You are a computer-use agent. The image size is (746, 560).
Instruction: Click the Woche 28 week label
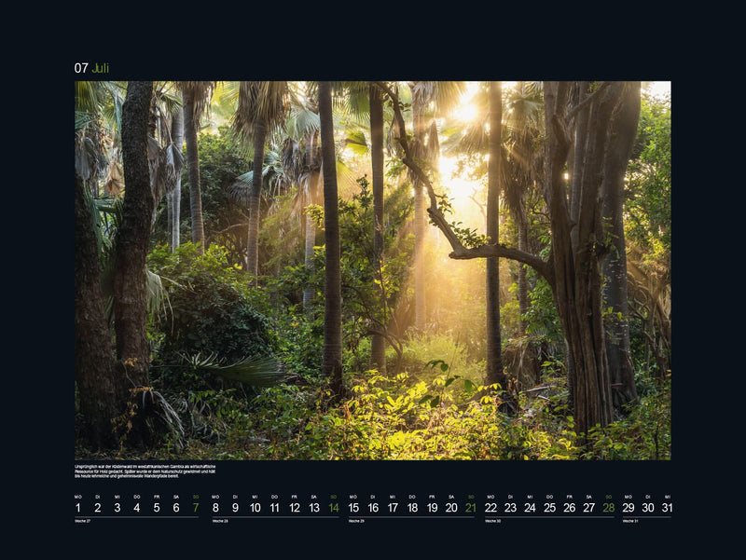pos(220,521)
